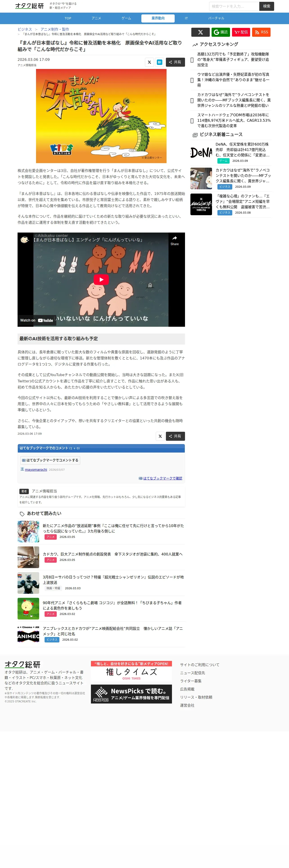Open サイトのご利用について footer link
The image size is (289, 868).
click(x=199, y=665)
